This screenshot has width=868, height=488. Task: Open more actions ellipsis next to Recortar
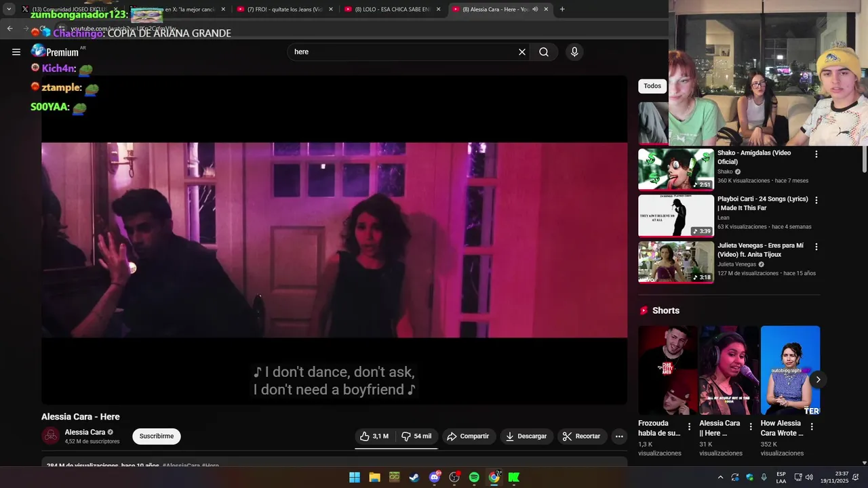click(619, 436)
